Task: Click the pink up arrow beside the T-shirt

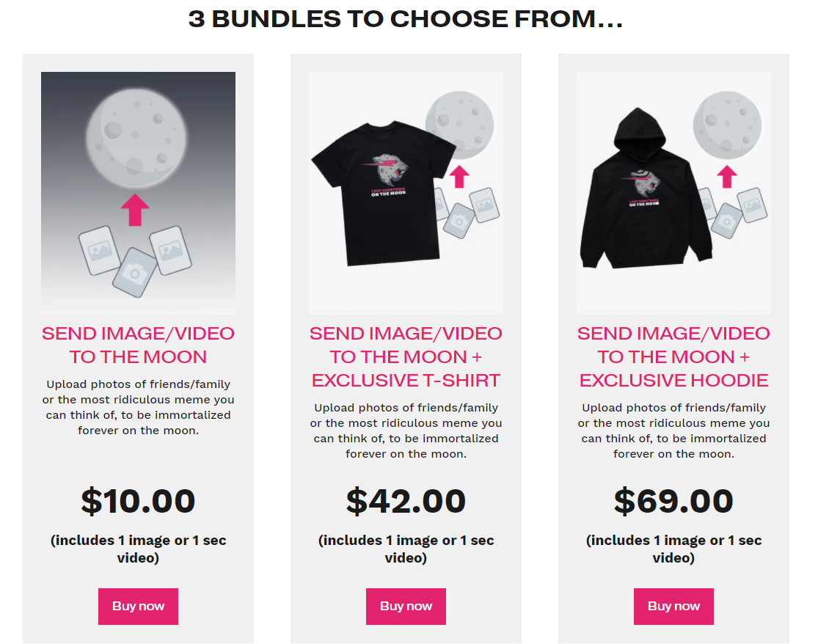Action: click(459, 177)
